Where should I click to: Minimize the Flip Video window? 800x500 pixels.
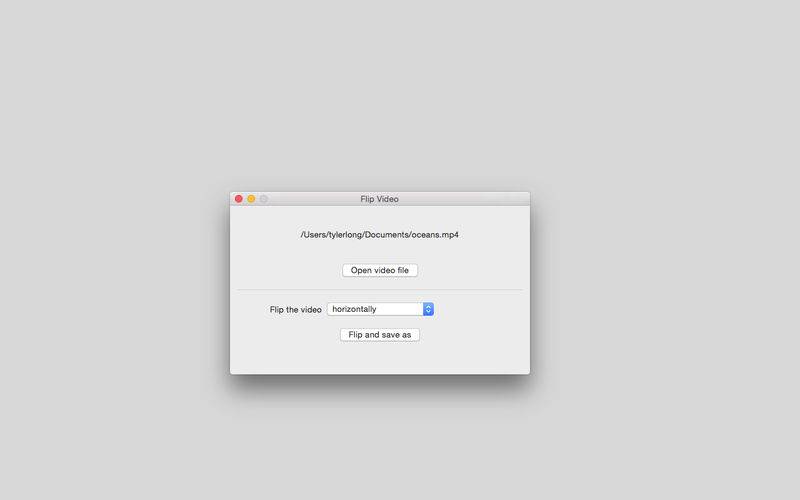[251, 198]
